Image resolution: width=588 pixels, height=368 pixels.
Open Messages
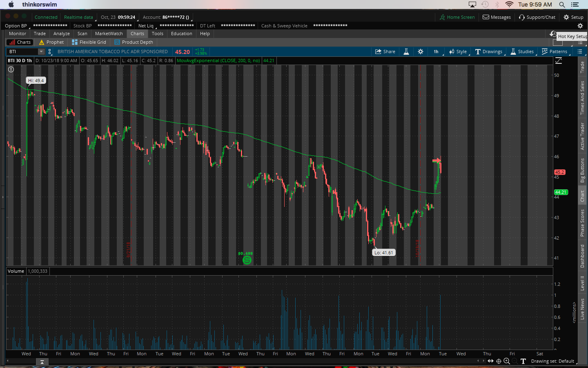click(x=497, y=17)
